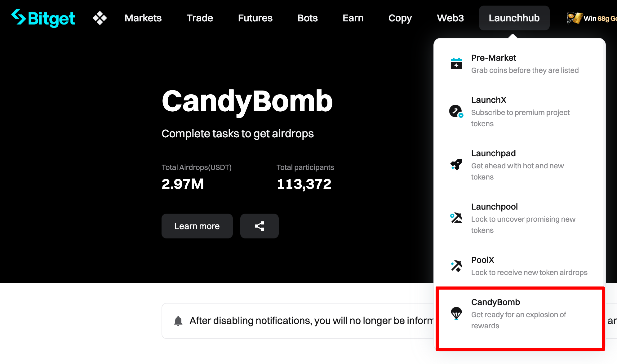Screen dimensions: 617x364
Task: Open the Win 68g Gold promo link
Action: click(x=600, y=19)
